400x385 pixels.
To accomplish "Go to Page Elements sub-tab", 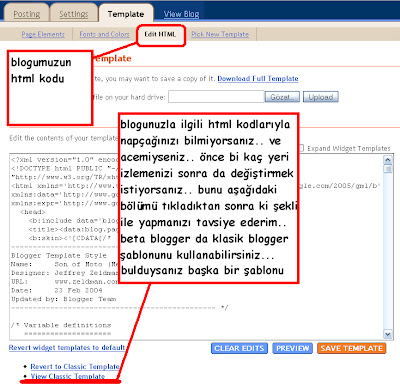I will tap(43, 34).
